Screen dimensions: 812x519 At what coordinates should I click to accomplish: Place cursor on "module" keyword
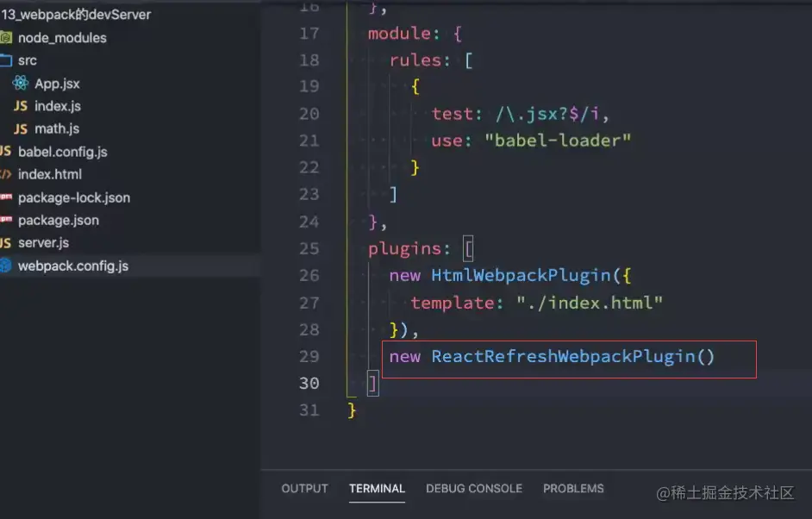coord(399,34)
